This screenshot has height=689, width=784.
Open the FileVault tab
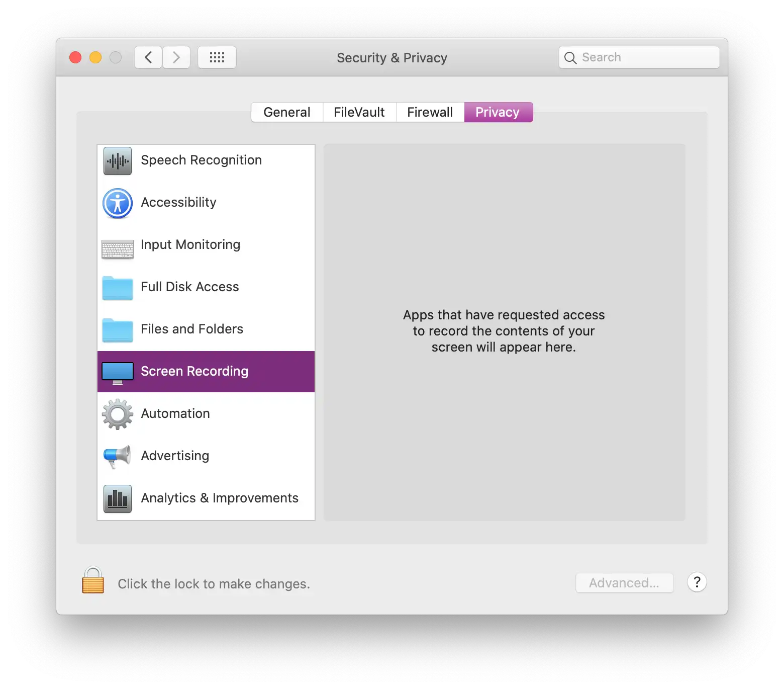click(x=359, y=112)
